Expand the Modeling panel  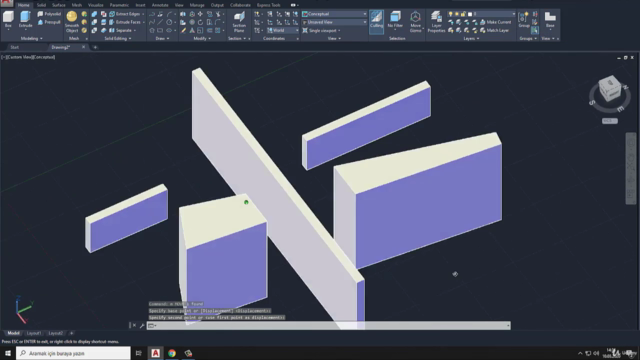point(31,38)
